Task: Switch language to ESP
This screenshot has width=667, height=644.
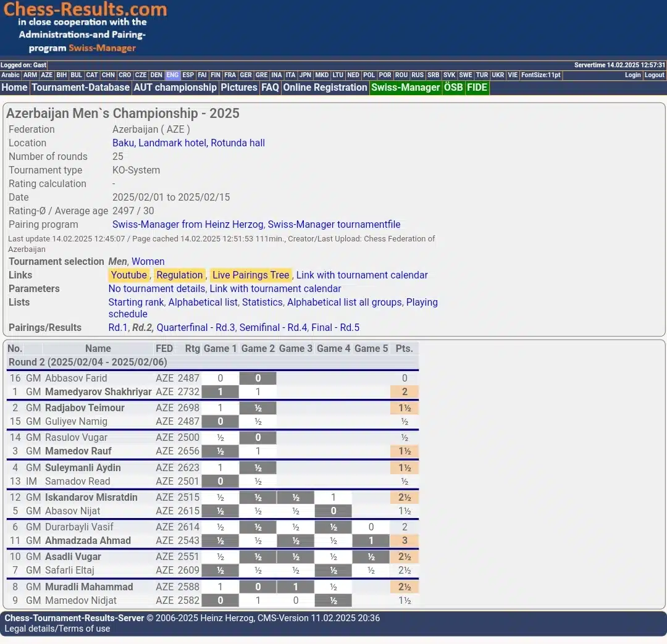Action: tap(188, 75)
